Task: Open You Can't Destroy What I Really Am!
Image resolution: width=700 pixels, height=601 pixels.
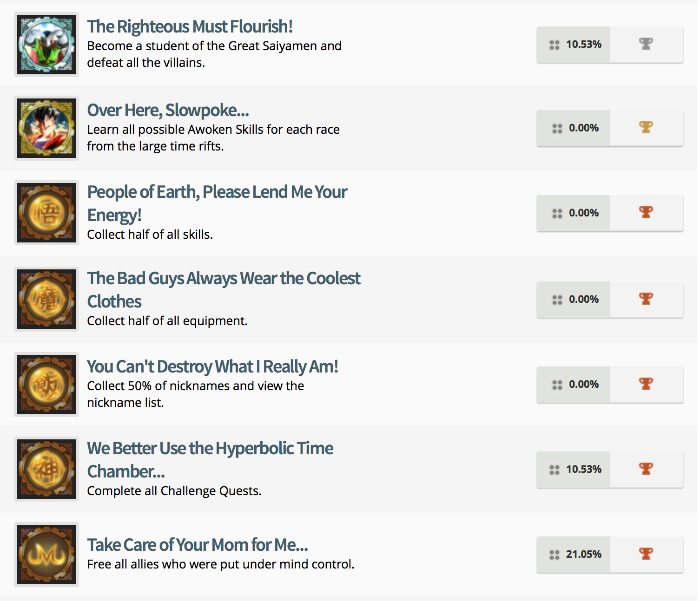Action: (x=212, y=367)
